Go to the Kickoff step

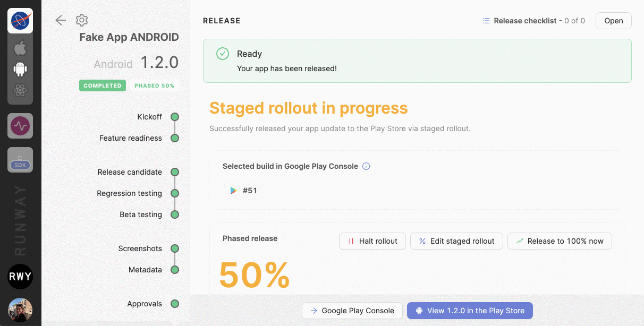150,117
